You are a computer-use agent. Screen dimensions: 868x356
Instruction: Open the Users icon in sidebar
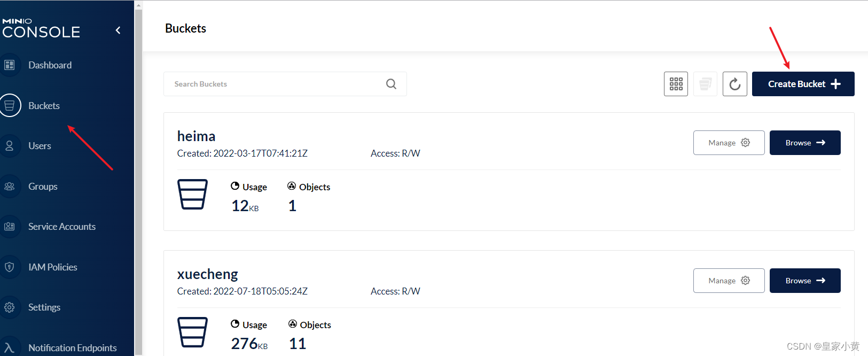coord(10,146)
